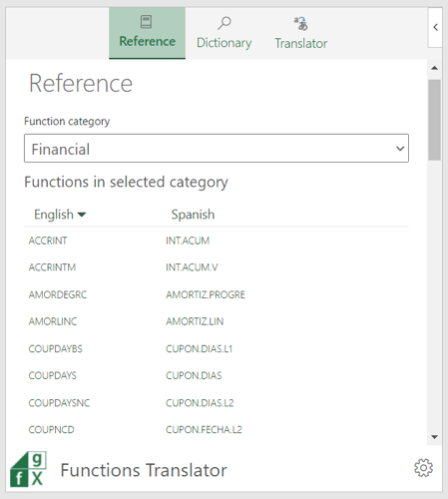The width and height of the screenshot is (448, 499).
Task: Select the AMORTIZ.LIN translation
Action: pyautogui.click(x=195, y=321)
